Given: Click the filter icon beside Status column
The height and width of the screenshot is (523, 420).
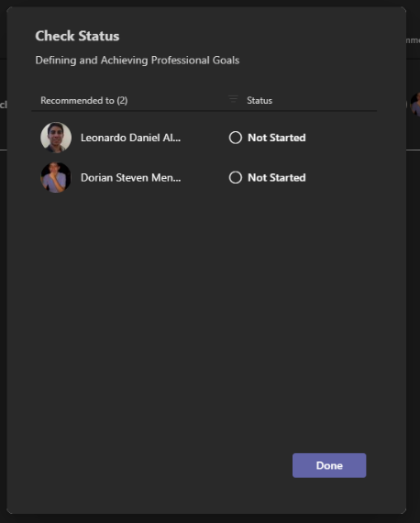Looking at the screenshot, I should coord(233,99).
